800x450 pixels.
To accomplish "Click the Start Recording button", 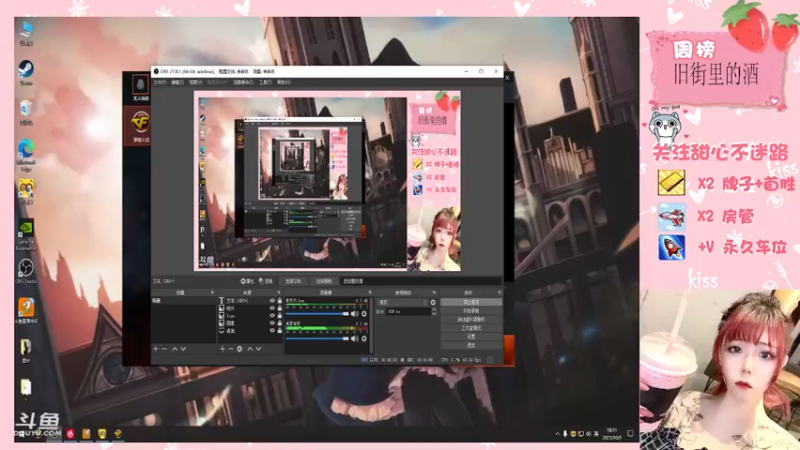I will point(471,311).
